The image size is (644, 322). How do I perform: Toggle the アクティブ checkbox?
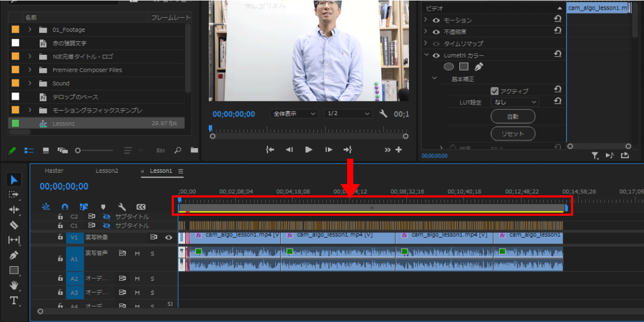coord(495,91)
